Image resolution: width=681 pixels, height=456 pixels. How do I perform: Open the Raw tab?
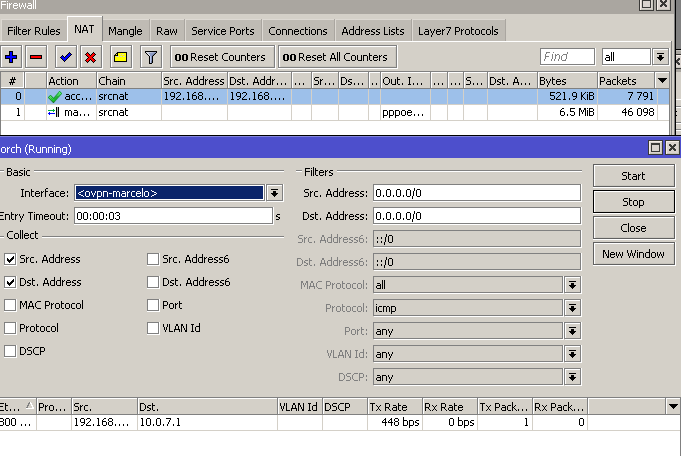pyautogui.click(x=167, y=31)
